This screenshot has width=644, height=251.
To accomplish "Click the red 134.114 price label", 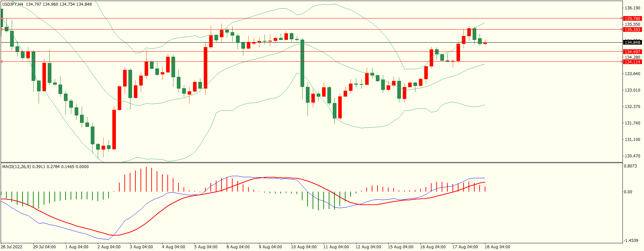I will point(632,62).
